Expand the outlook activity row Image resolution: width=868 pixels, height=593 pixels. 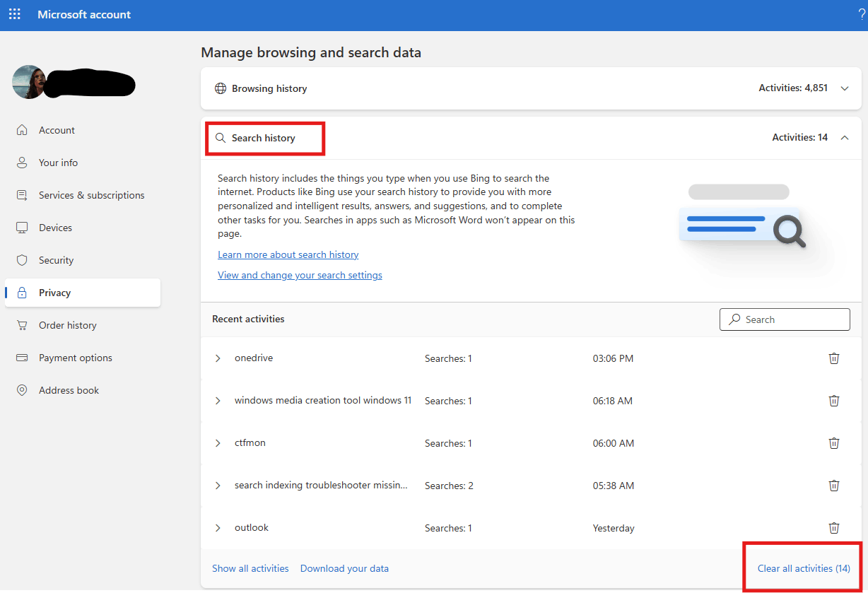click(218, 528)
